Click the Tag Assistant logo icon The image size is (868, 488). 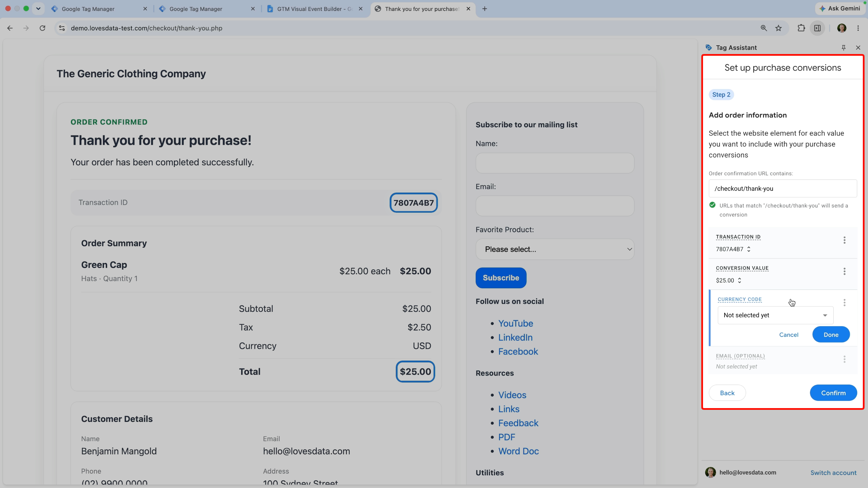(708, 47)
